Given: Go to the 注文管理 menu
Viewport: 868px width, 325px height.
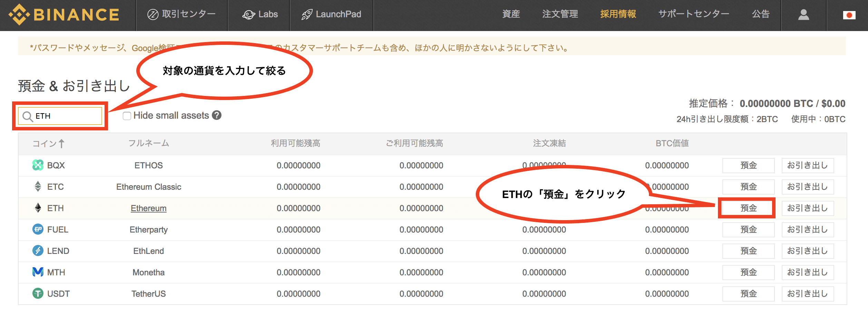Looking at the screenshot, I should click(560, 14).
